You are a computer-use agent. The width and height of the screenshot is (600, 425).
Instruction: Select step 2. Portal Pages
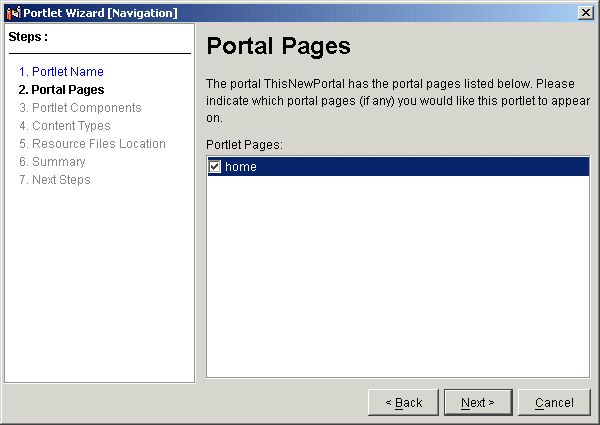coord(61,90)
